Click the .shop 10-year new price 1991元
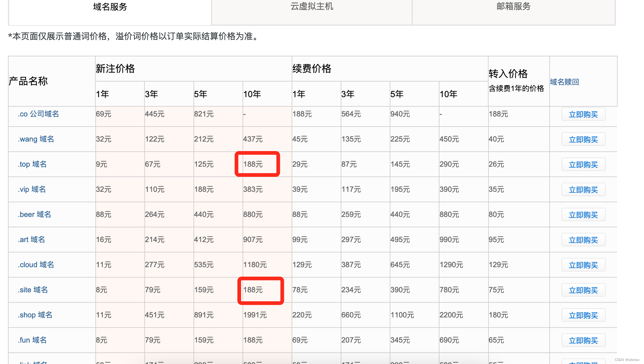The width and height of the screenshot is (644, 364). 255,315
